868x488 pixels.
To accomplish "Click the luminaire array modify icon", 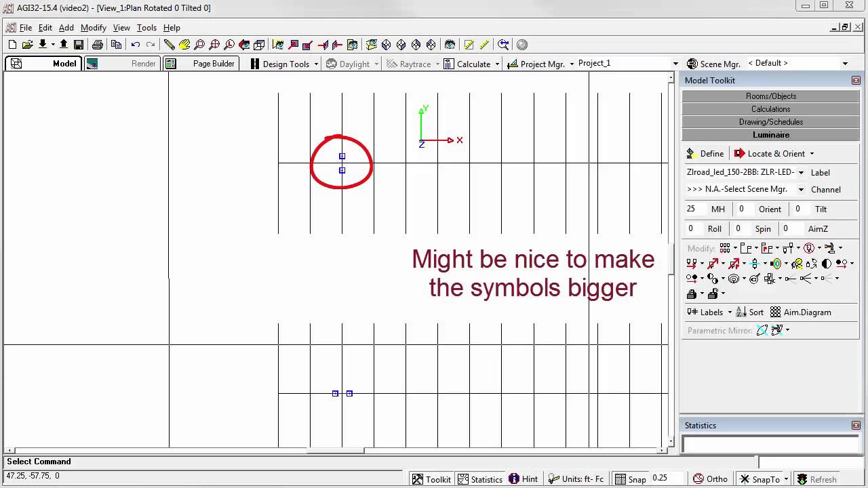I will click(x=725, y=248).
